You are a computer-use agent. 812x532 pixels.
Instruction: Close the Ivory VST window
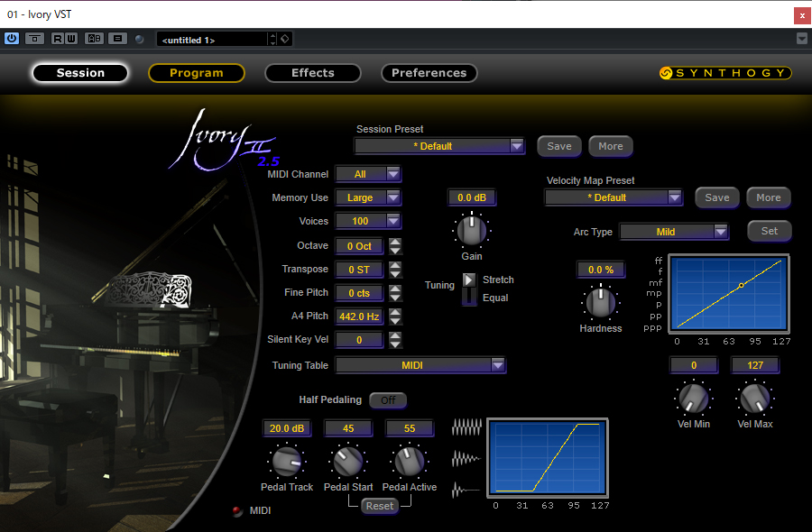802,16
